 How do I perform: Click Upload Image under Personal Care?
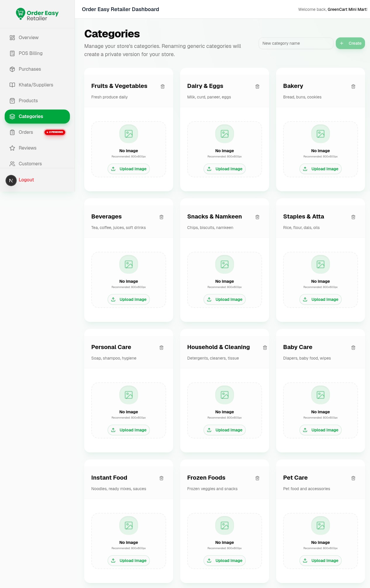129,430
